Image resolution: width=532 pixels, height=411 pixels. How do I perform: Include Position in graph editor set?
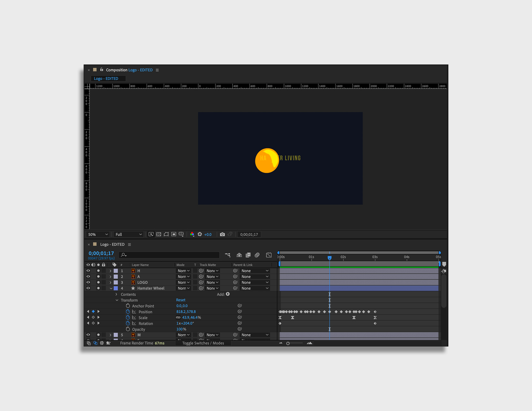click(134, 312)
